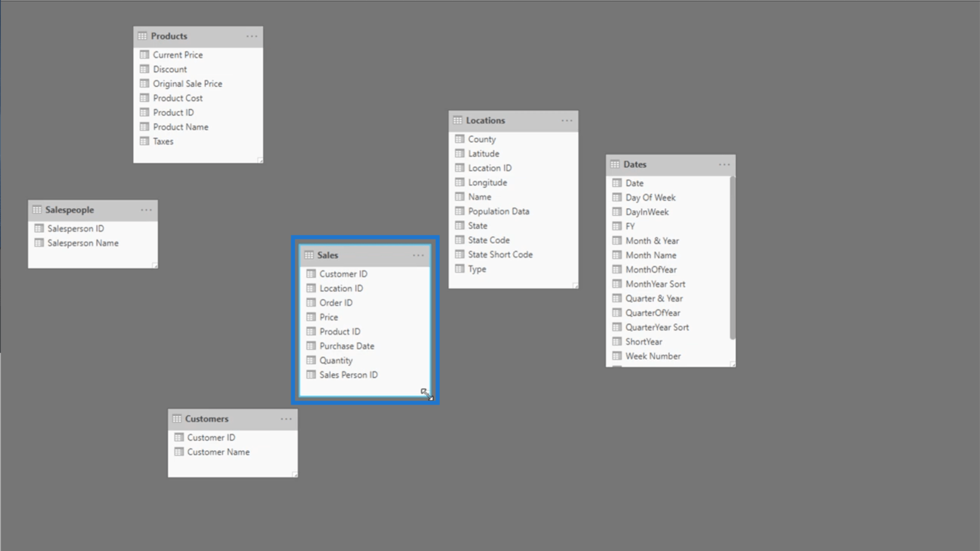Select Customer Name column icon

[x=179, y=452]
